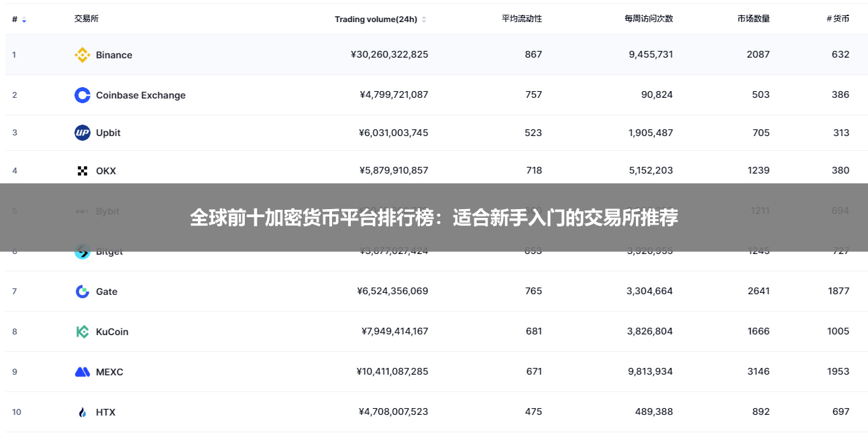
Task: Click Gate weekly visits 3,304,664
Action: 650,291
